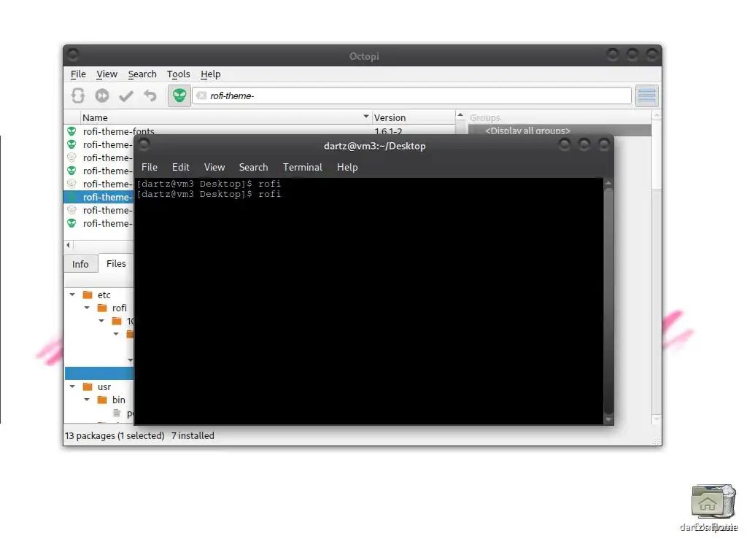Click the terminal scrollbar down arrow
747x560 pixels.
tap(608, 419)
